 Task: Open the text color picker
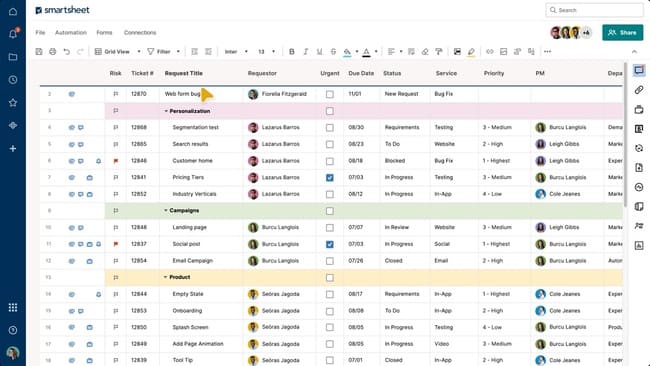point(366,52)
